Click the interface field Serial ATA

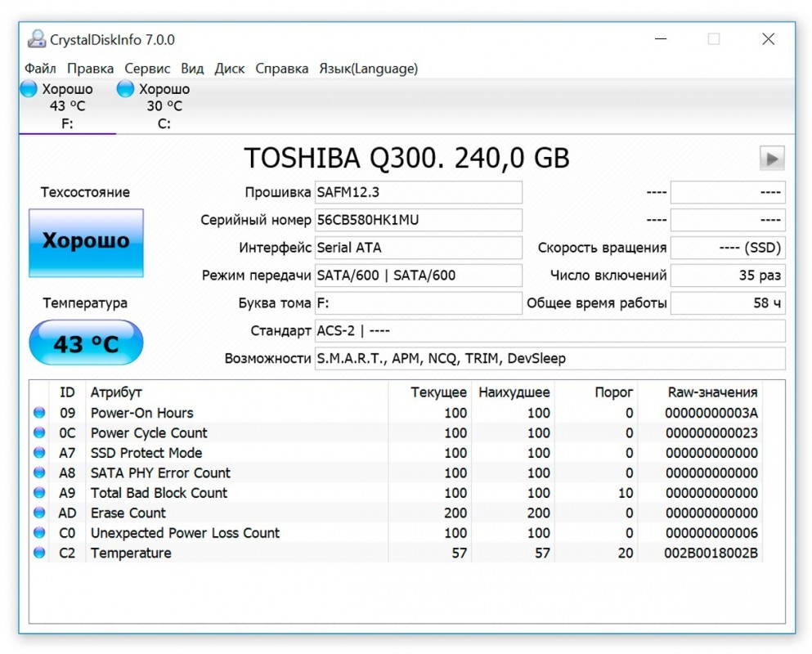pyautogui.click(x=419, y=248)
